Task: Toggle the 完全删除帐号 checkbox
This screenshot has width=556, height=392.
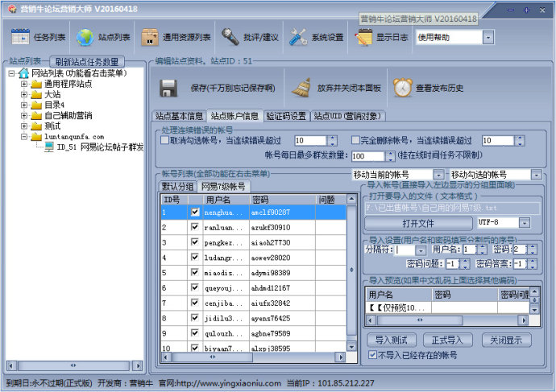Action: click(x=355, y=140)
